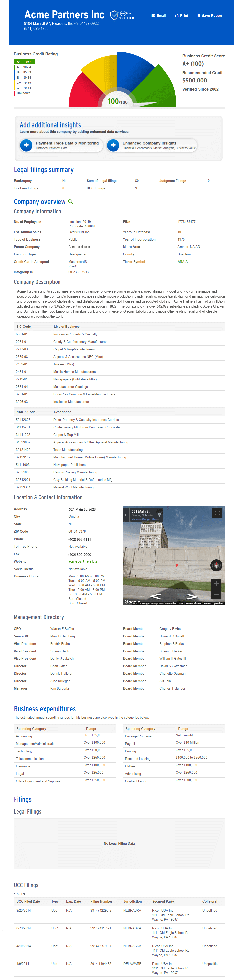Click Report a problem on the map
Viewport: 234px width, 980px height.
[x=213, y=603]
